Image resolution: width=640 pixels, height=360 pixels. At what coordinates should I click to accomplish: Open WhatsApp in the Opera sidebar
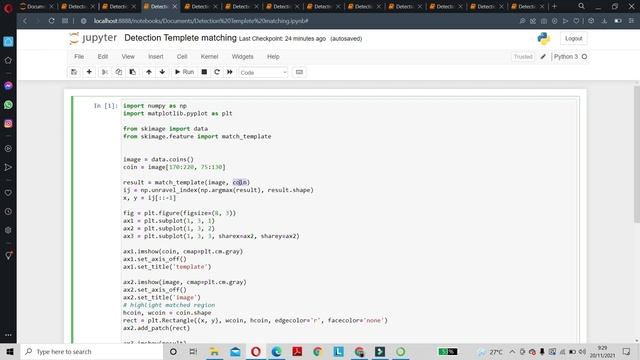8,105
